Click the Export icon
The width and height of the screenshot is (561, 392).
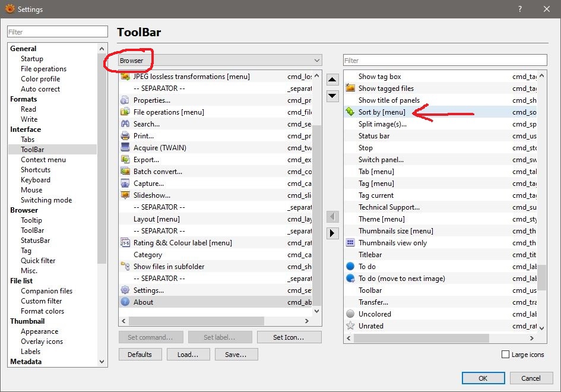[125, 159]
